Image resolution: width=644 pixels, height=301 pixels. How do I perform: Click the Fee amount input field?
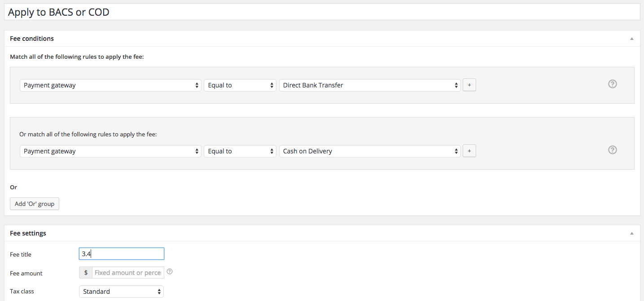pyautogui.click(x=128, y=273)
